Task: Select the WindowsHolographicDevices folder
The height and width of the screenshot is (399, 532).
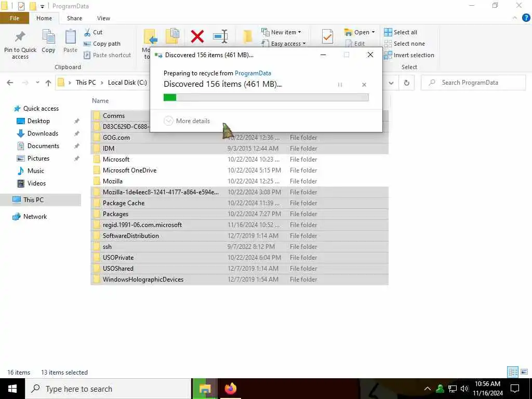Action: click(x=239, y=280)
